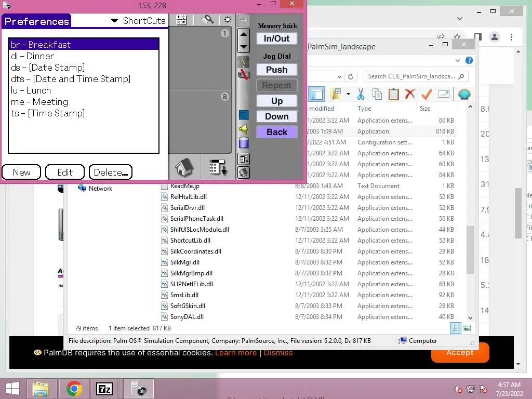532x399 pixels.
Task: Click the right arrow icon atop strip
Action: [244, 20]
